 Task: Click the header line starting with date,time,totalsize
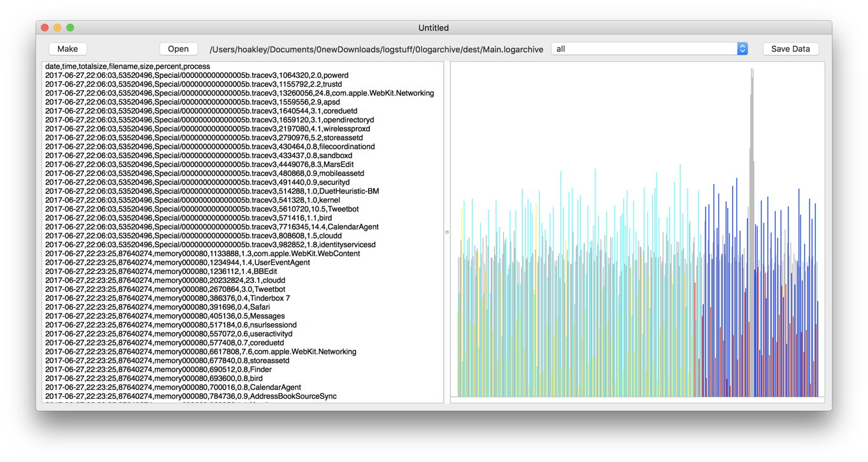pos(127,66)
